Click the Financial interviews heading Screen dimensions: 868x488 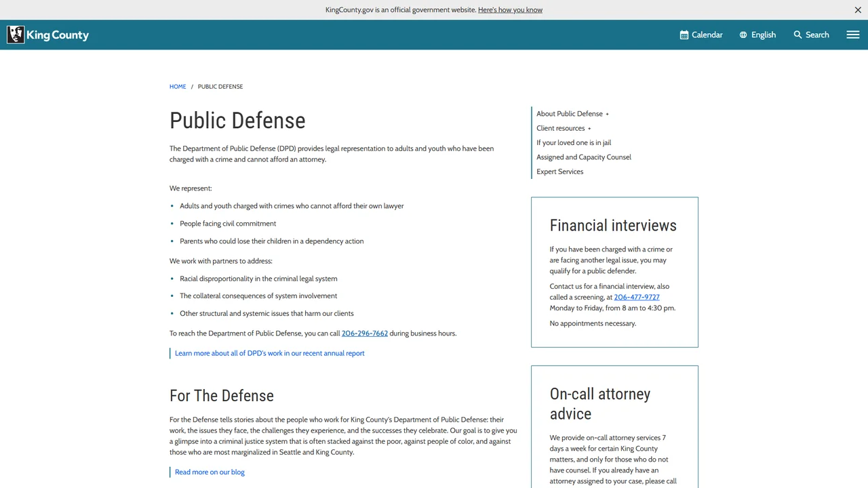tap(613, 226)
